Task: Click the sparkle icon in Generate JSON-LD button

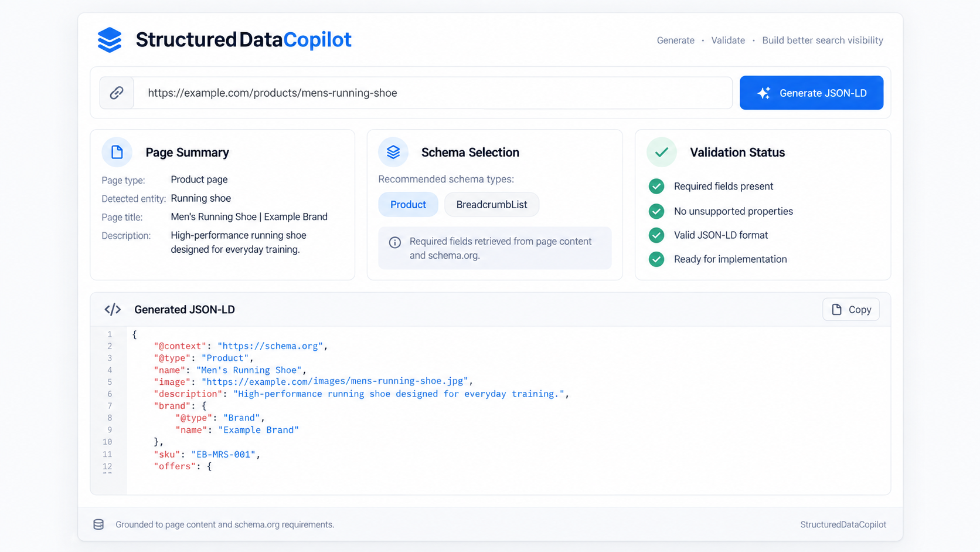Action: coord(764,93)
